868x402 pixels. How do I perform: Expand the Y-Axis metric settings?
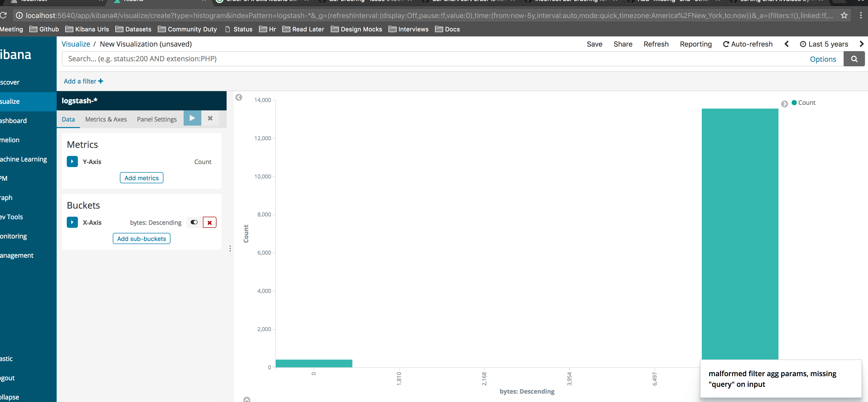click(x=72, y=162)
